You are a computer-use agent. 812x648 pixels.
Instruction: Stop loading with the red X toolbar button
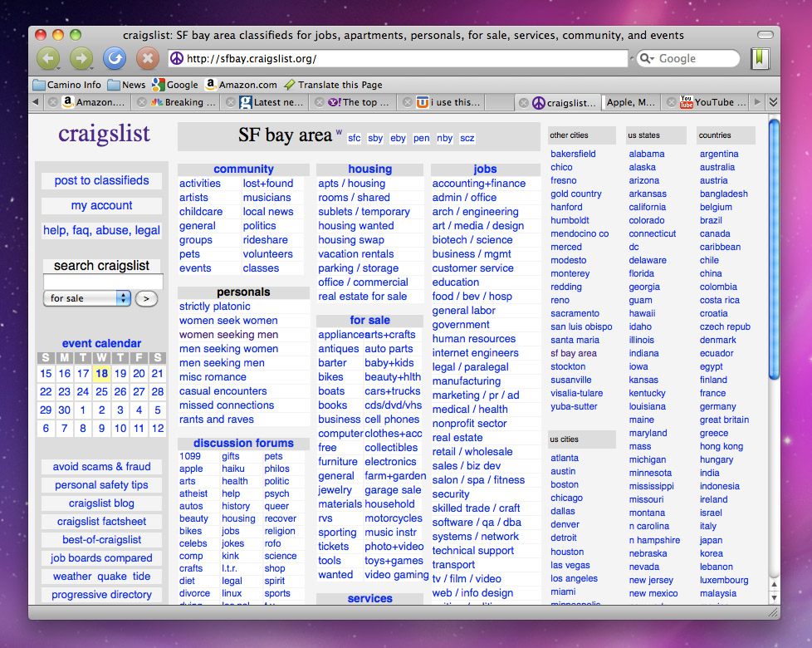coord(148,58)
